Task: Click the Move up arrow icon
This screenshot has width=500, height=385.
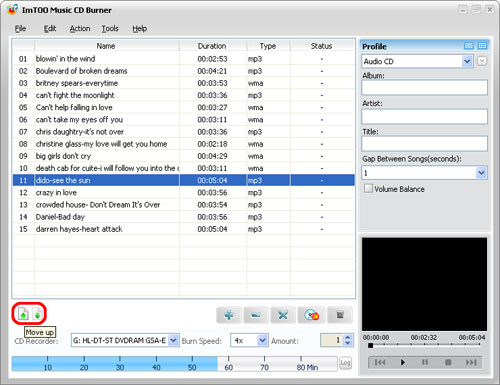Action: point(23,314)
